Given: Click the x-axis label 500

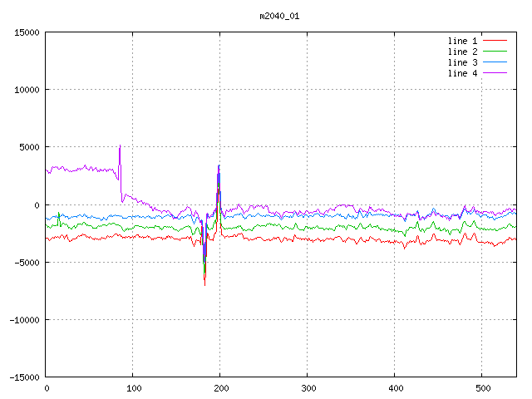Looking at the screenshot, I should pyautogui.click(x=483, y=388).
